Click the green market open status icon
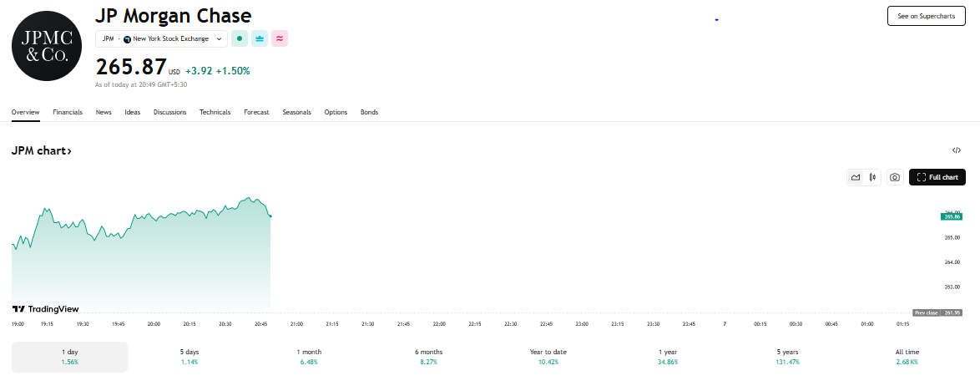The height and width of the screenshot is (391, 980). tap(240, 38)
